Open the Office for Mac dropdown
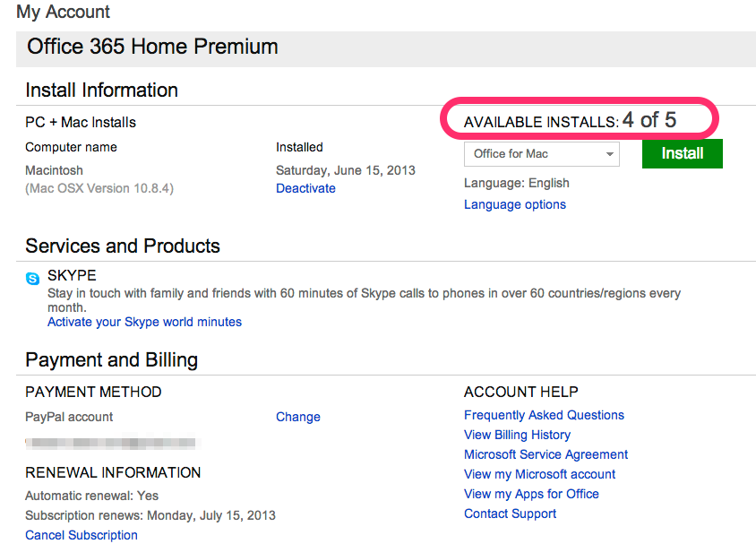 point(541,154)
